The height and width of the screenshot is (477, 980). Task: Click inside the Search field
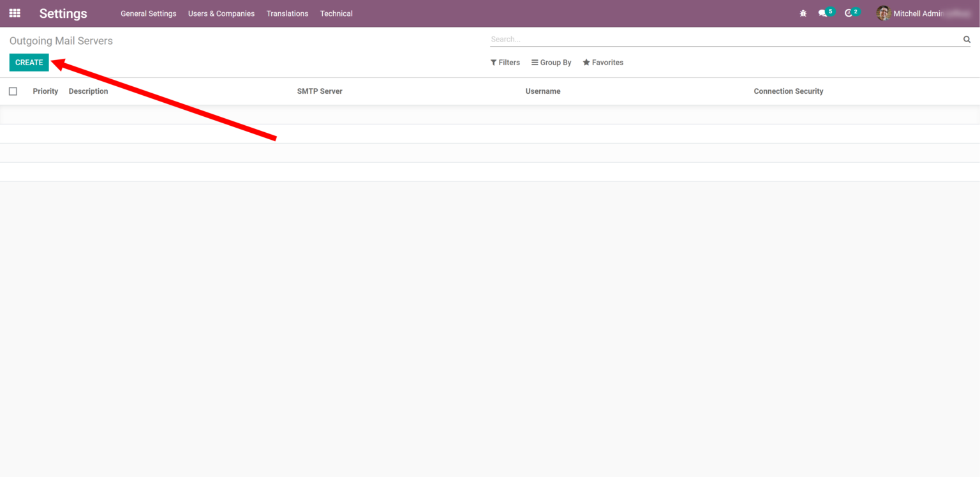click(702, 39)
